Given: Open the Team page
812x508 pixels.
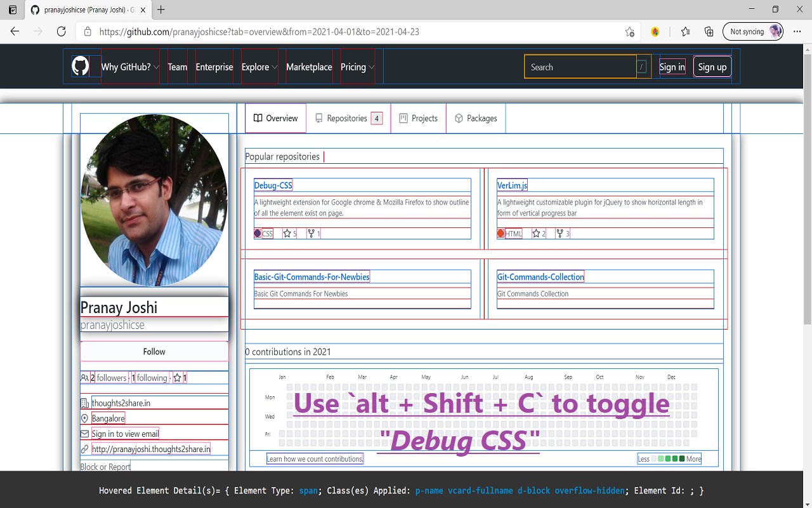Looking at the screenshot, I should tap(178, 67).
